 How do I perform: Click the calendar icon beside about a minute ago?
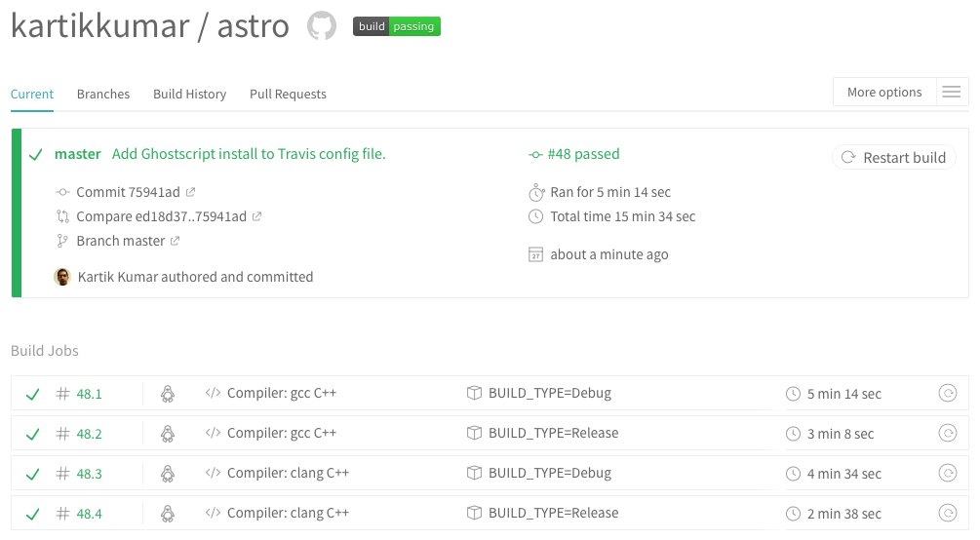(535, 254)
